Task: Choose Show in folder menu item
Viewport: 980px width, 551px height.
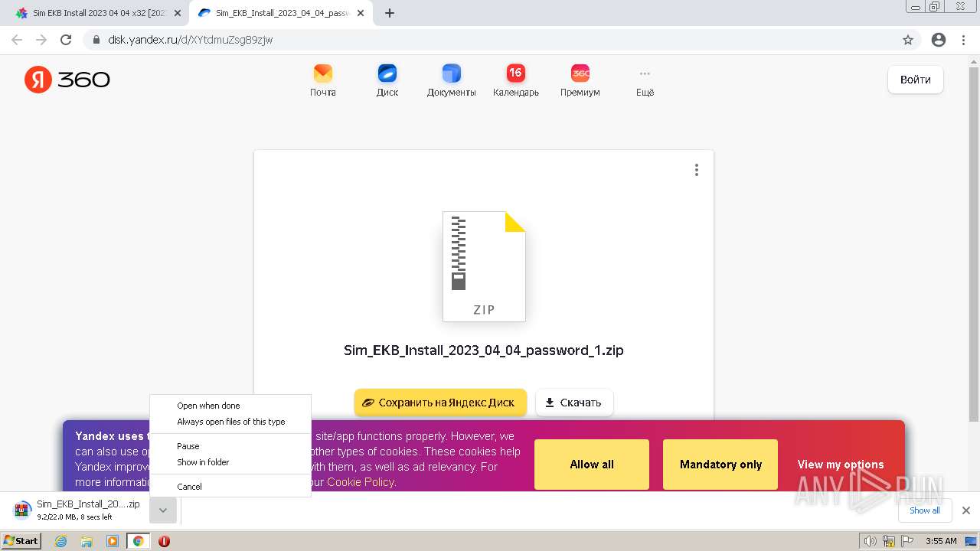Action: [x=230, y=462]
